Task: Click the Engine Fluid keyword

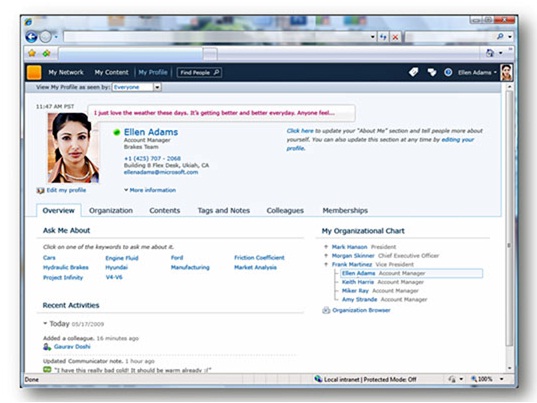Action: (x=122, y=258)
